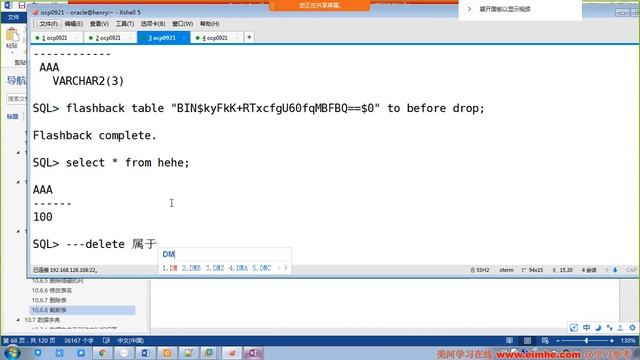
Task: Open the 选项卡(B) menu in Xshell
Action: [x=153, y=24]
